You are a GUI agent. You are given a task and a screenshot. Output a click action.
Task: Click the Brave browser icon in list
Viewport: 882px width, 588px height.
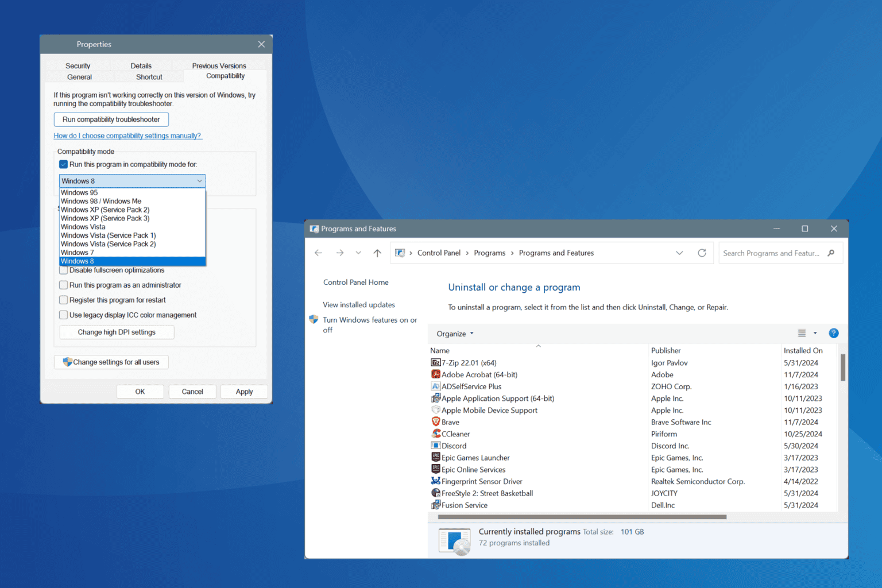click(x=436, y=422)
